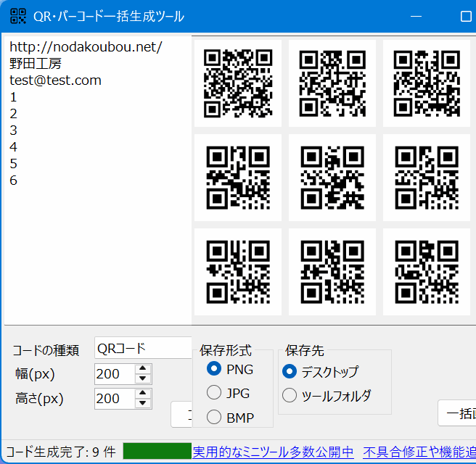The image size is (476, 464).
Task: Minimize the QR・バーコード一括生成ツール window
Action: click(x=416, y=16)
